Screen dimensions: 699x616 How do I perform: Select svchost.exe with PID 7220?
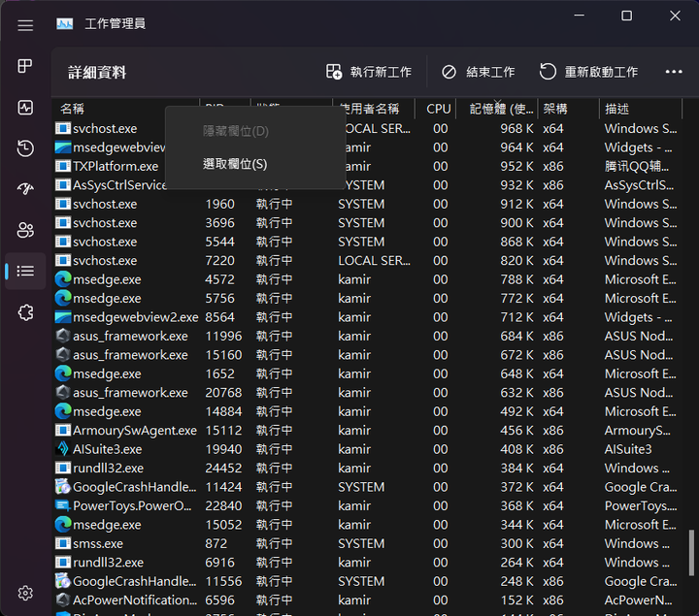click(x=366, y=261)
